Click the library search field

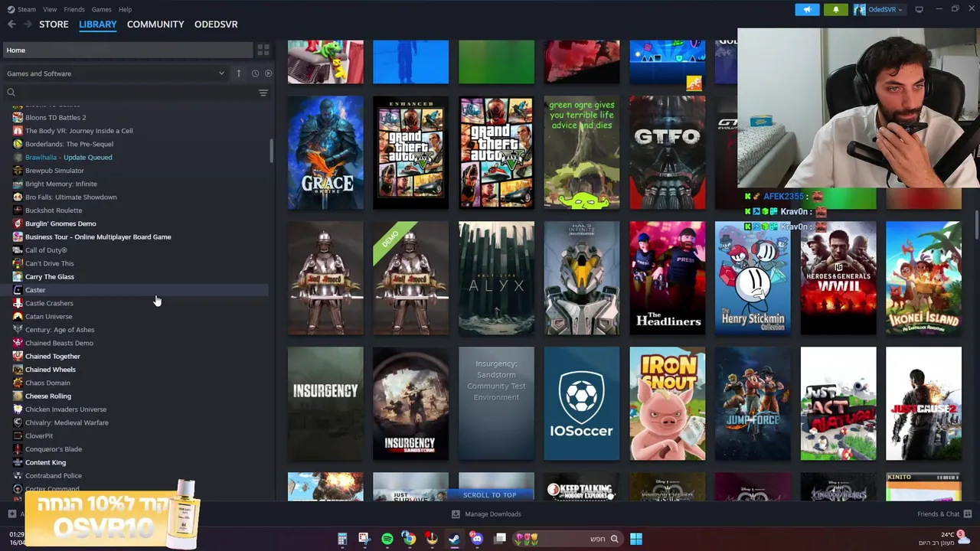click(x=130, y=93)
